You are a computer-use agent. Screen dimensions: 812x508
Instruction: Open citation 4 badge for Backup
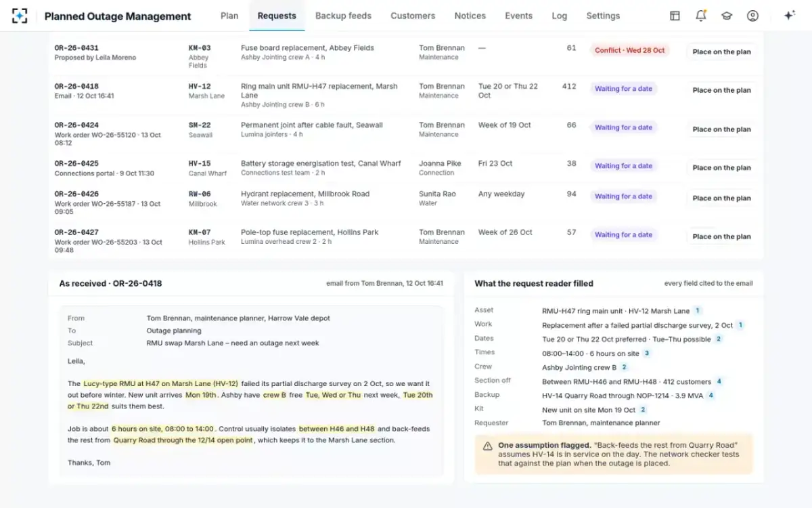pos(710,395)
